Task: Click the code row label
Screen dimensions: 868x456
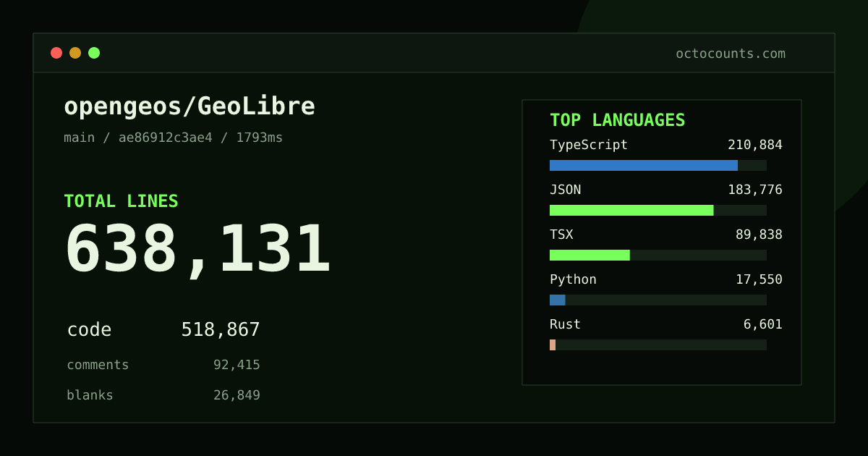Action: point(89,330)
